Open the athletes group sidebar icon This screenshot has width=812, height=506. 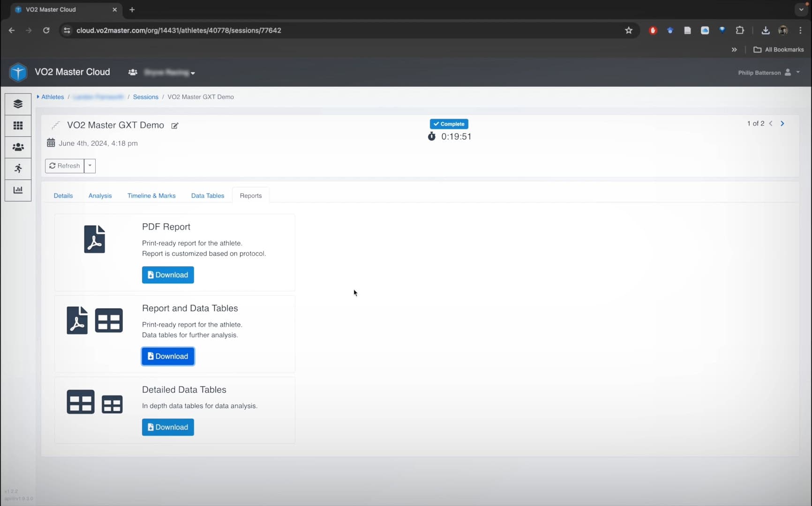tap(18, 147)
